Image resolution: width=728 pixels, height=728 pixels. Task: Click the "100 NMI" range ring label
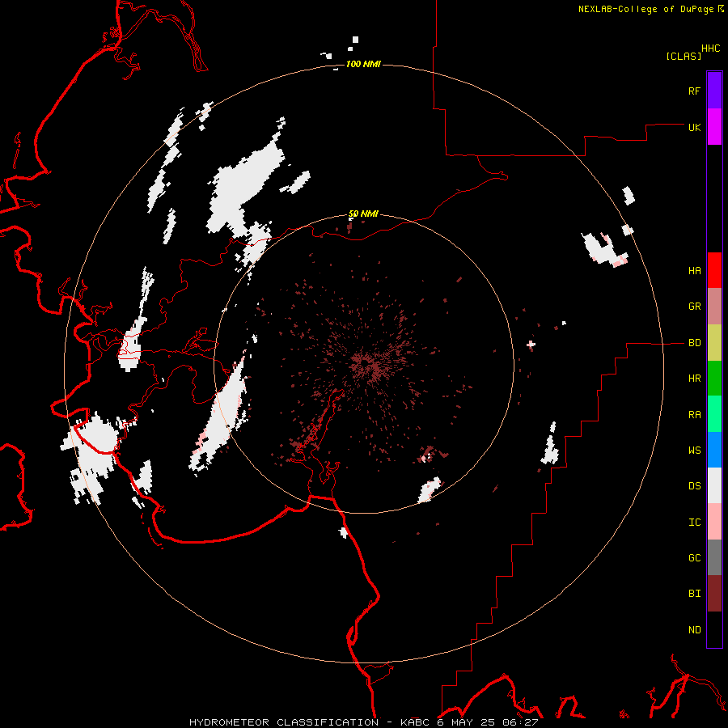pos(363,64)
